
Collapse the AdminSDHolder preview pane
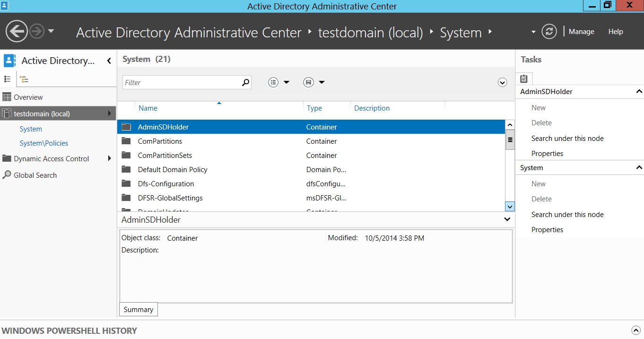click(x=507, y=219)
